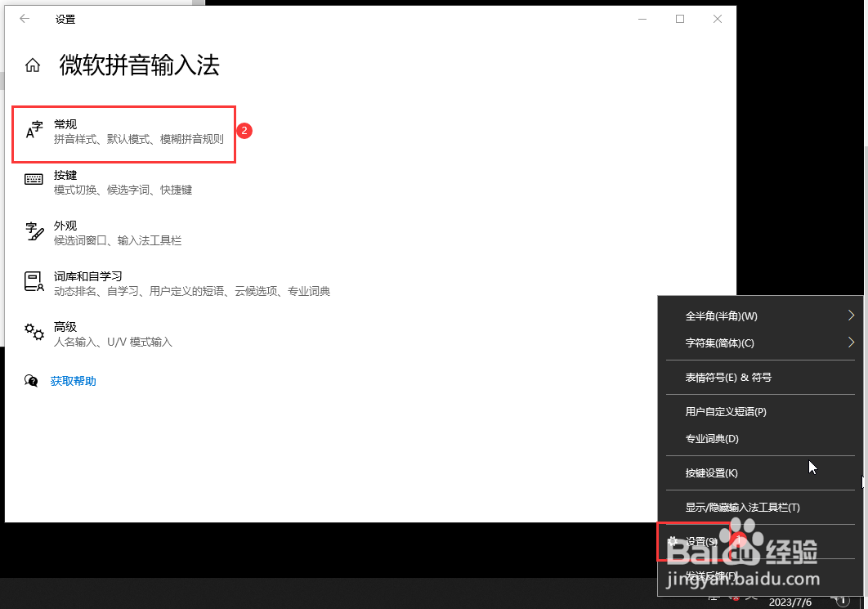Select 按键设置(K) menu entry
Screen dimensions: 868x609
coord(760,473)
